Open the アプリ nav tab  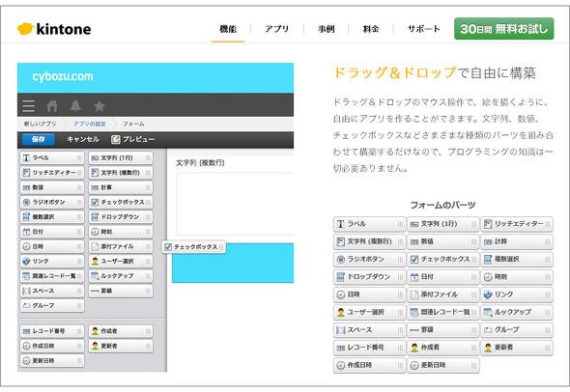pyautogui.click(x=276, y=29)
